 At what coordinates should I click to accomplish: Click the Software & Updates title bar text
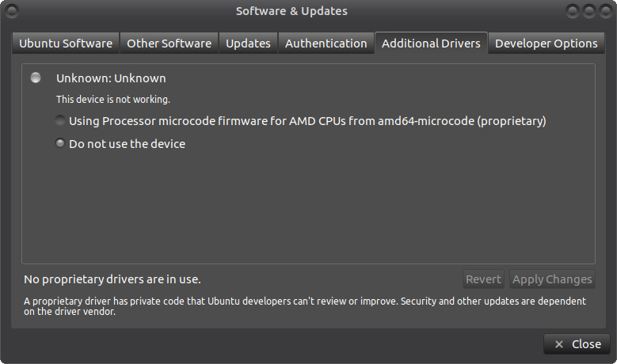click(291, 11)
